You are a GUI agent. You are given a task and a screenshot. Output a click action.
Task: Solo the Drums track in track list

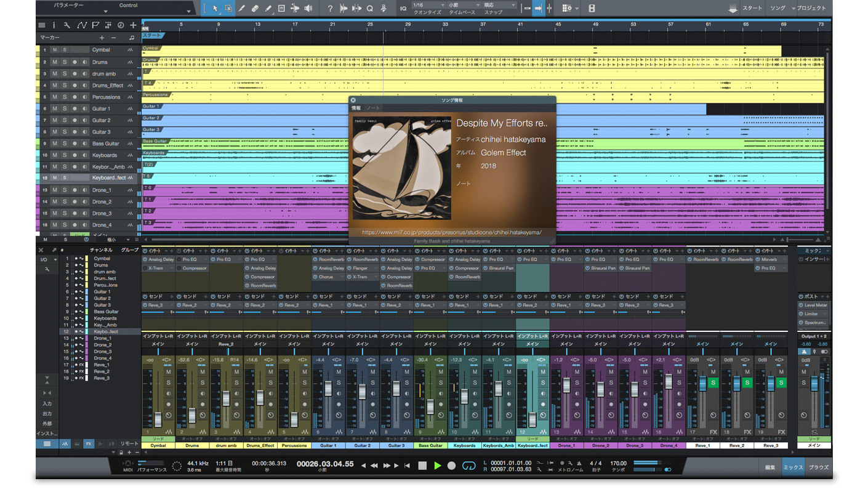click(64, 62)
